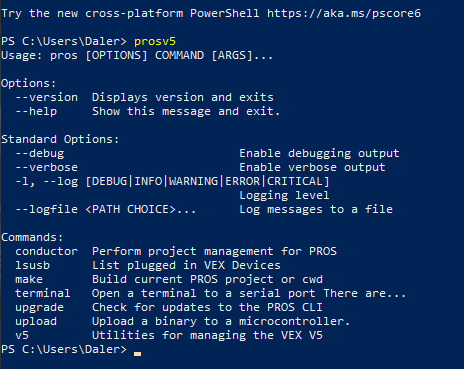This screenshot has width=464, height=369.
Task: Click the typed prosv5 command text
Action: coord(155,42)
